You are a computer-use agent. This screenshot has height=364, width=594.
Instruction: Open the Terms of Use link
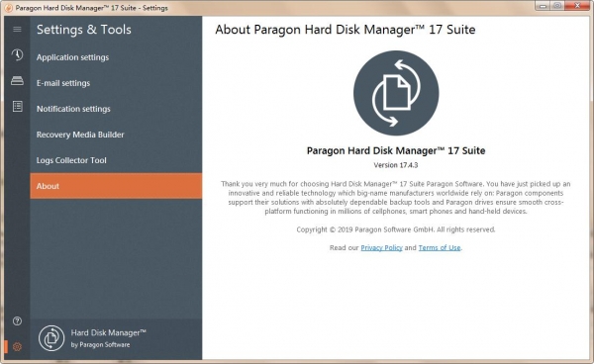[440, 248]
